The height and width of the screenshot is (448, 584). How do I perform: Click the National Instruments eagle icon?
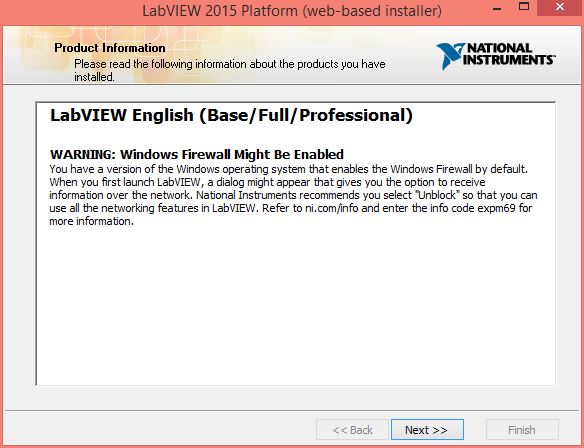coord(450,56)
